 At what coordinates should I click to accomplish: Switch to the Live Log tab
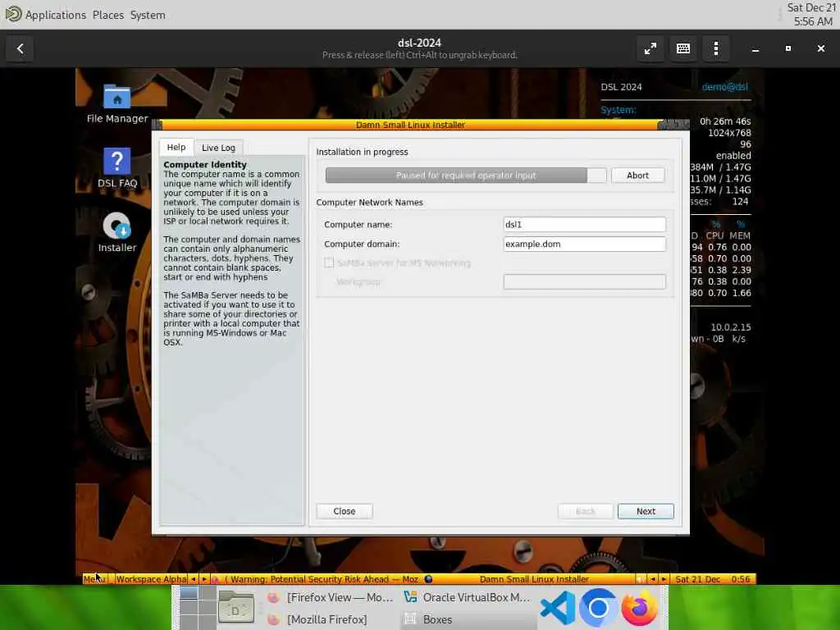click(x=218, y=148)
